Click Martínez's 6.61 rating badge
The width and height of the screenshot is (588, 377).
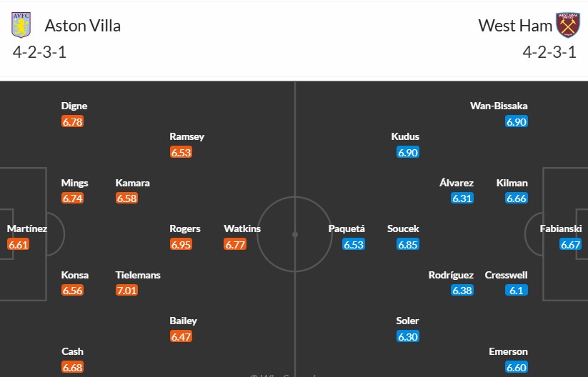[x=18, y=245]
